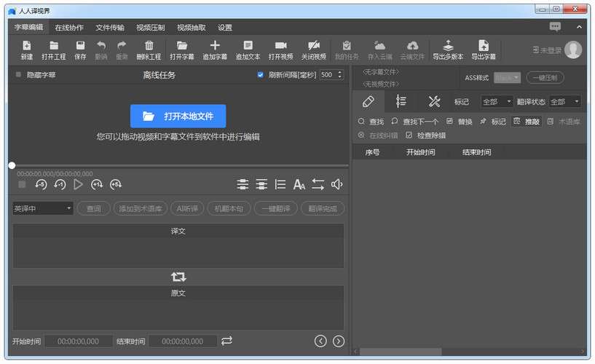595x364 pixels.
Task: Click the volume speaker icon
Action: 336,185
